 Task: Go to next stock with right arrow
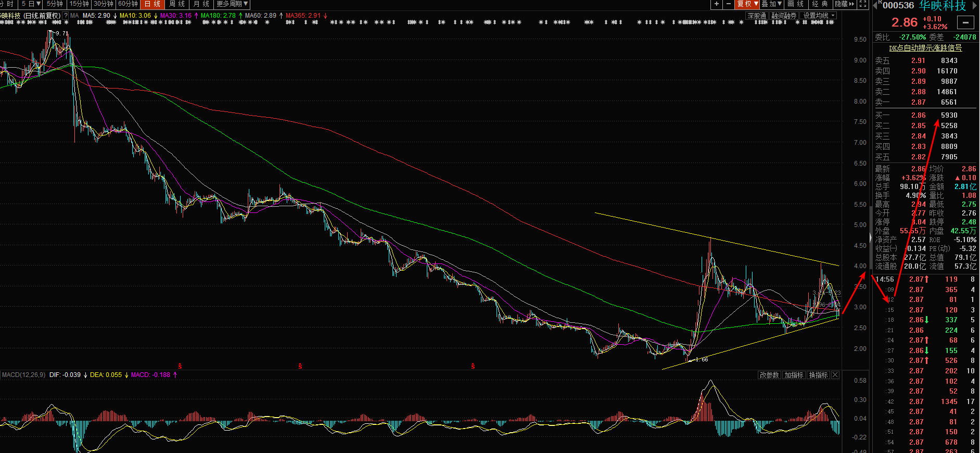pyautogui.click(x=975, y=5)
